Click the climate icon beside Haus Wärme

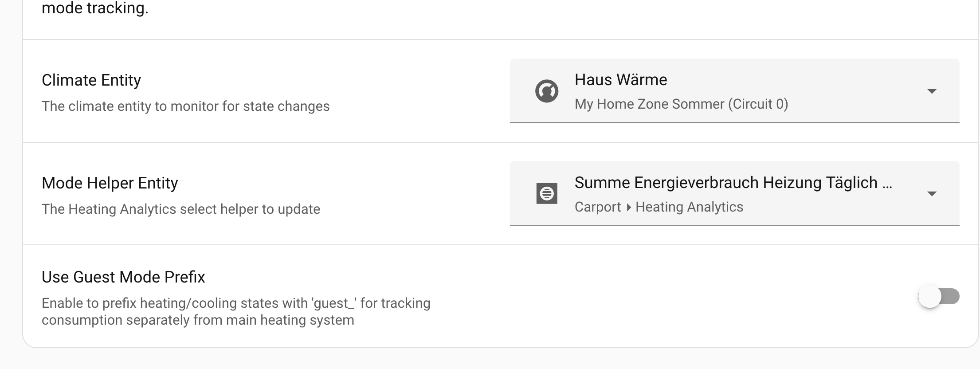pos(547,91)
